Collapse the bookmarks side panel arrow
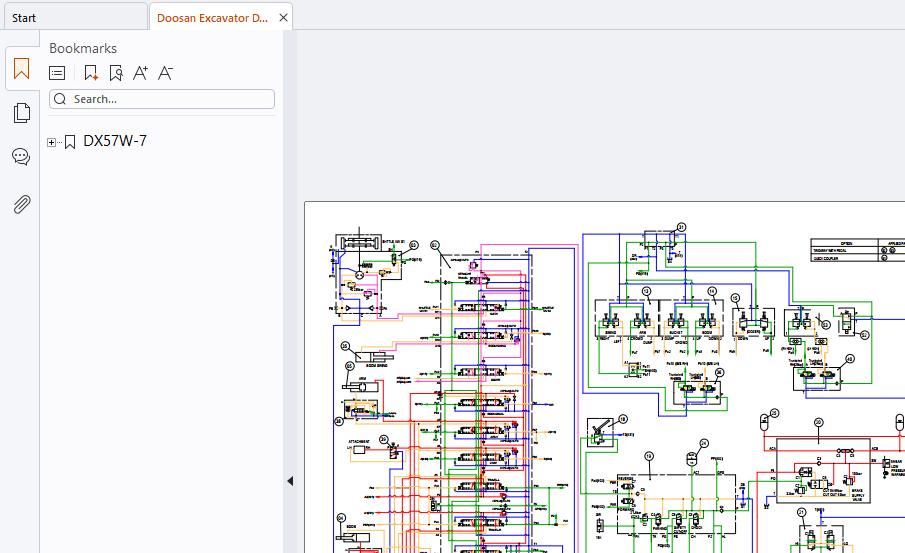This screenshot has height=553, width=905. click(290, 481)
